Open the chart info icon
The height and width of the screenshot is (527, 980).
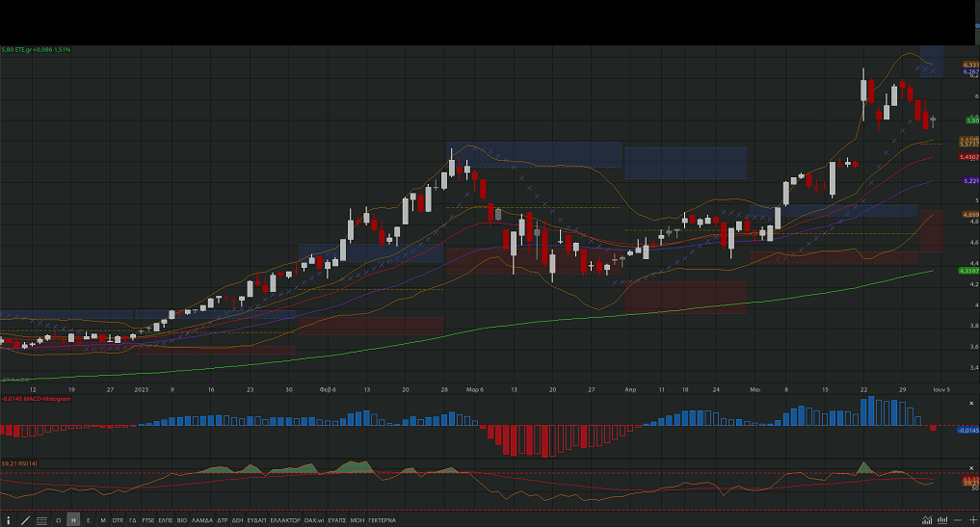(8, 520)
